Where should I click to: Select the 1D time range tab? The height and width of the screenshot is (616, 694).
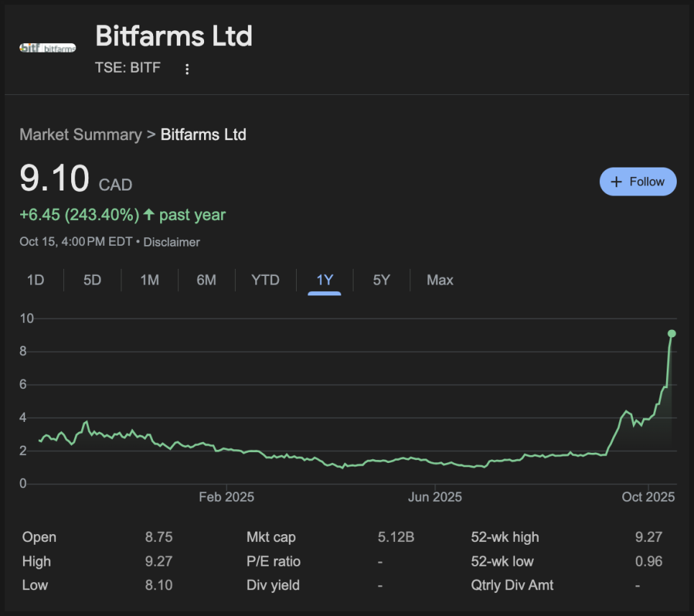pos(35,280)
